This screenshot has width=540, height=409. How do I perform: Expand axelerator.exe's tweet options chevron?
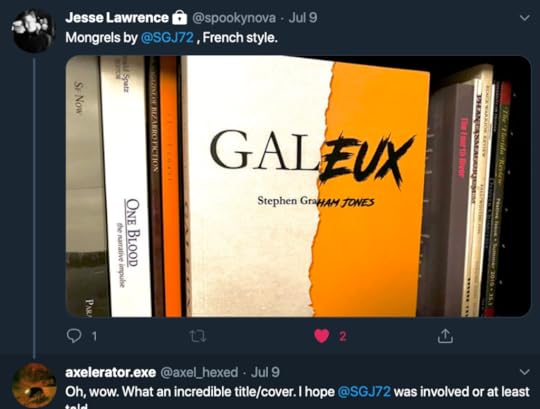coord(524,372)
